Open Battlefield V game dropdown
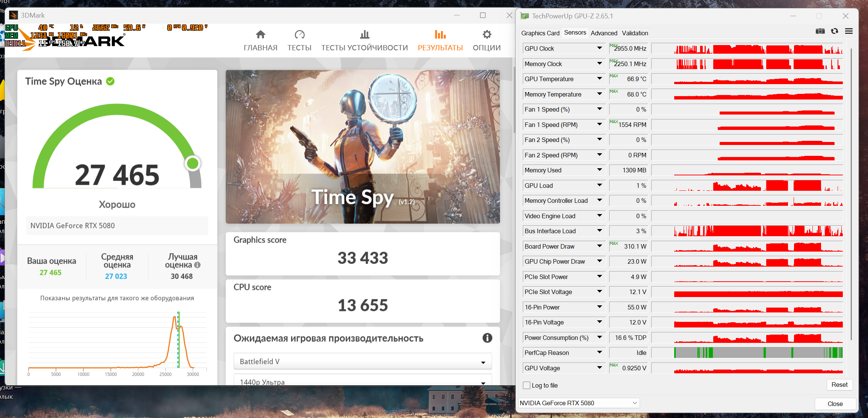This screenshot has height=418, width=868. tap(362, 361)
